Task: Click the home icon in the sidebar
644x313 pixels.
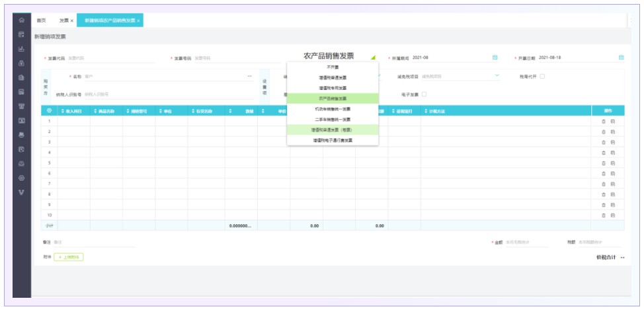Action: (22, 21)
